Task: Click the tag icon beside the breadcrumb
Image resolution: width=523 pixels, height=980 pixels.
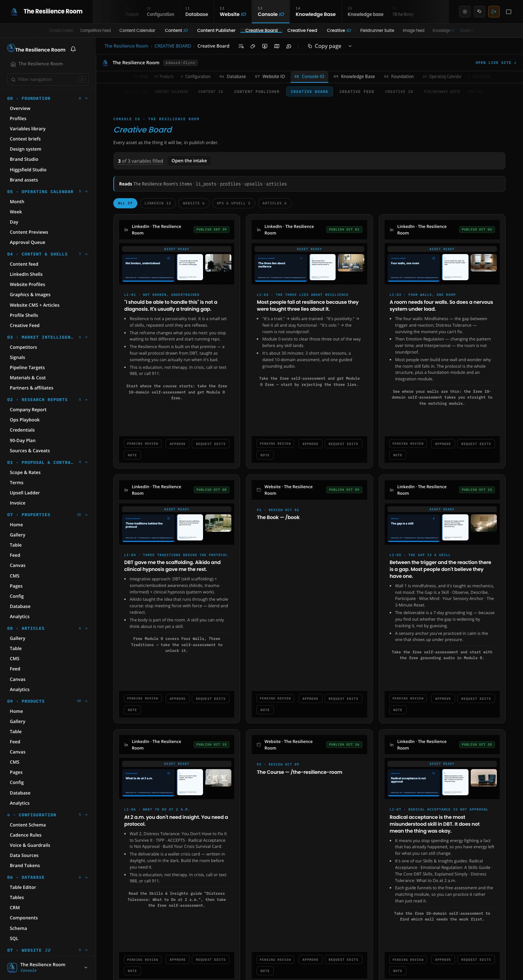Action: point(253,46)
